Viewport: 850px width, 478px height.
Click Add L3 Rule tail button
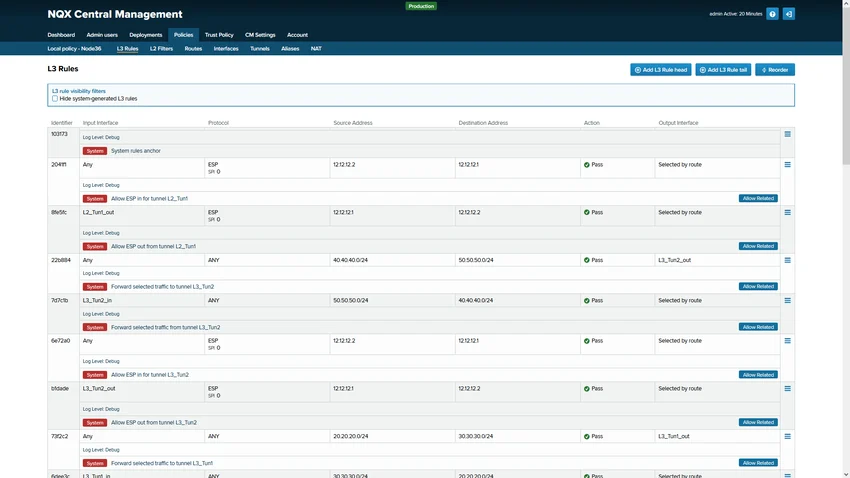tap(722, 70)
